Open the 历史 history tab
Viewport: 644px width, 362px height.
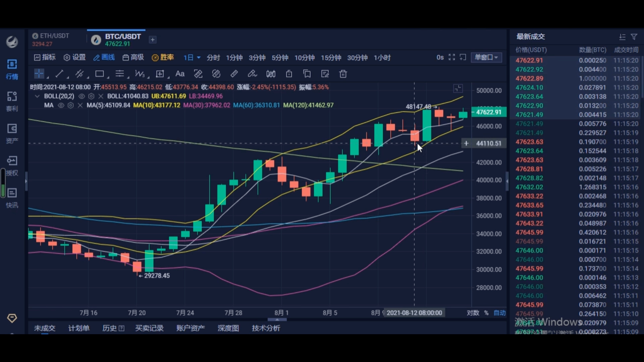(x=113, y=328)
